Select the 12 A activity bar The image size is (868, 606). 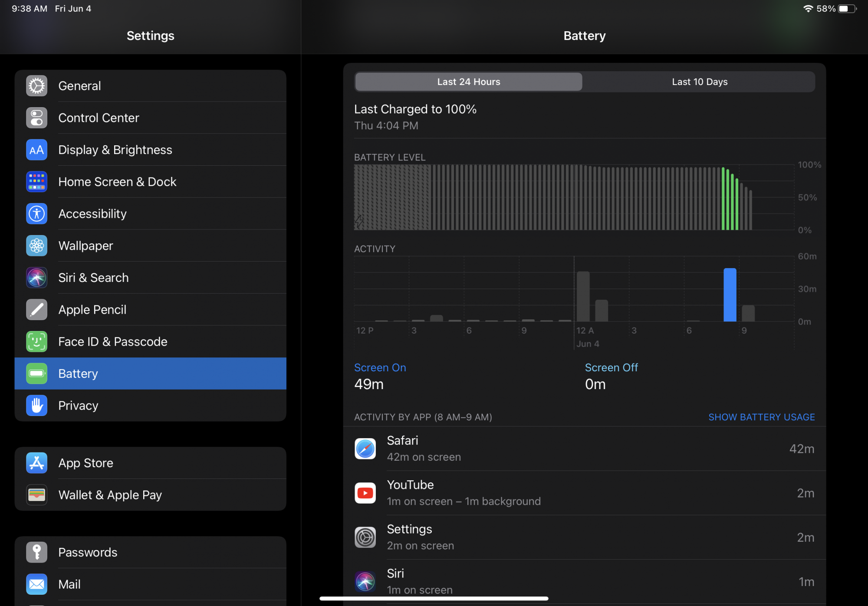point(583,297)
